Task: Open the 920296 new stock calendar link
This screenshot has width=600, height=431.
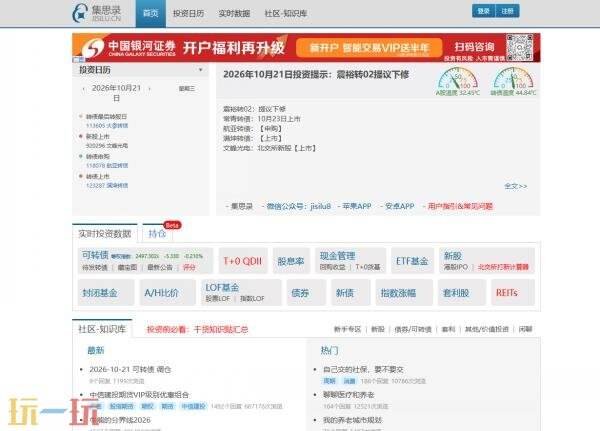Action: coord(107,145)
